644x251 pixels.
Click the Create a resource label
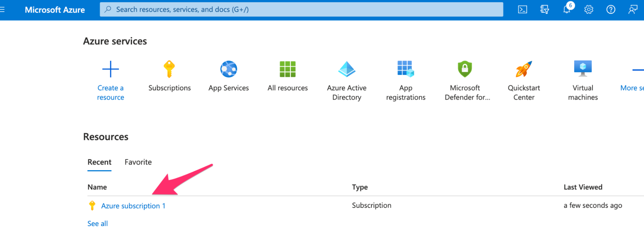111,93
